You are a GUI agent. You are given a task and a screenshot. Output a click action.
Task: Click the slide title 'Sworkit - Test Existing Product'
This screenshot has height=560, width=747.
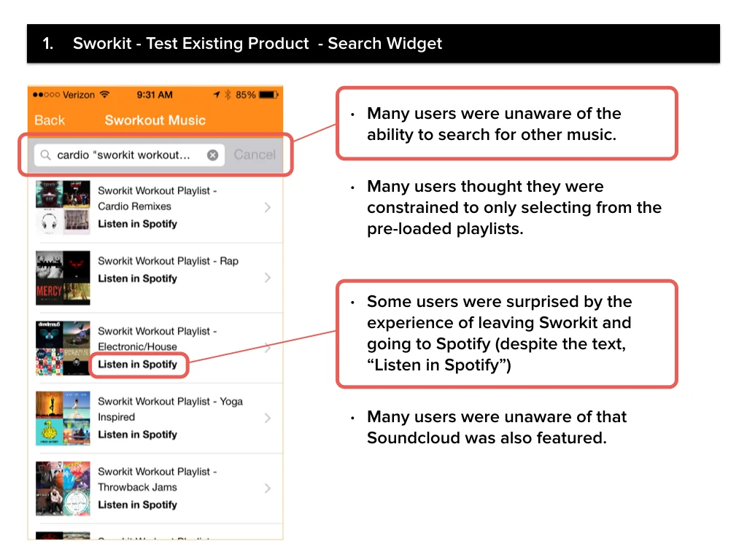tap(190, 43)
